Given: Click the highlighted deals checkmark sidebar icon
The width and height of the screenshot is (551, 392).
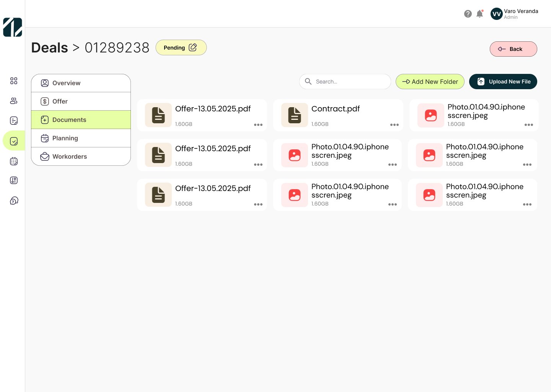Looking at the screenshot, I should 14,141.
